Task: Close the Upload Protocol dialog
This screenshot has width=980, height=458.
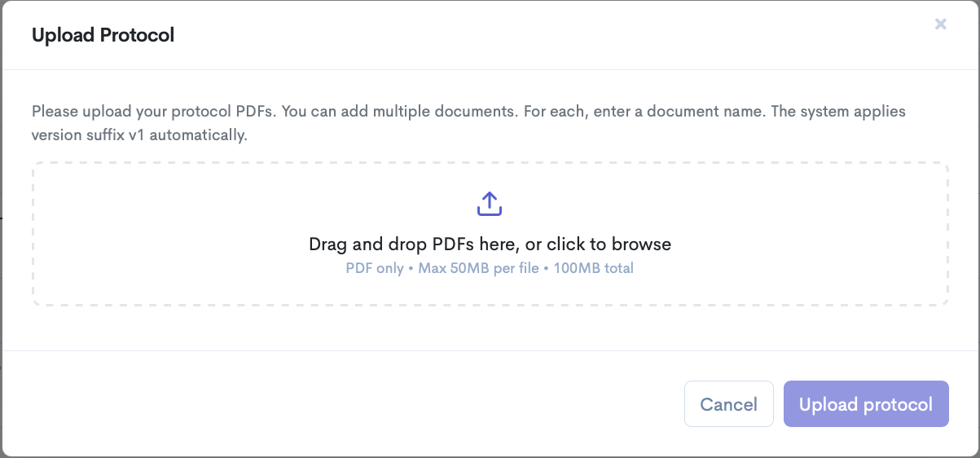Action: (940, 24)
